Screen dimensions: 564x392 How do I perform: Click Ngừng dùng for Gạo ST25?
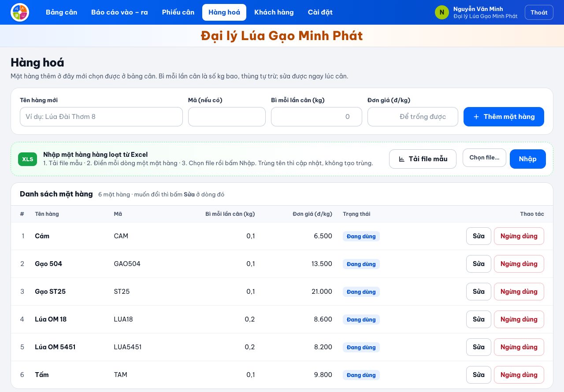[519, 292]
